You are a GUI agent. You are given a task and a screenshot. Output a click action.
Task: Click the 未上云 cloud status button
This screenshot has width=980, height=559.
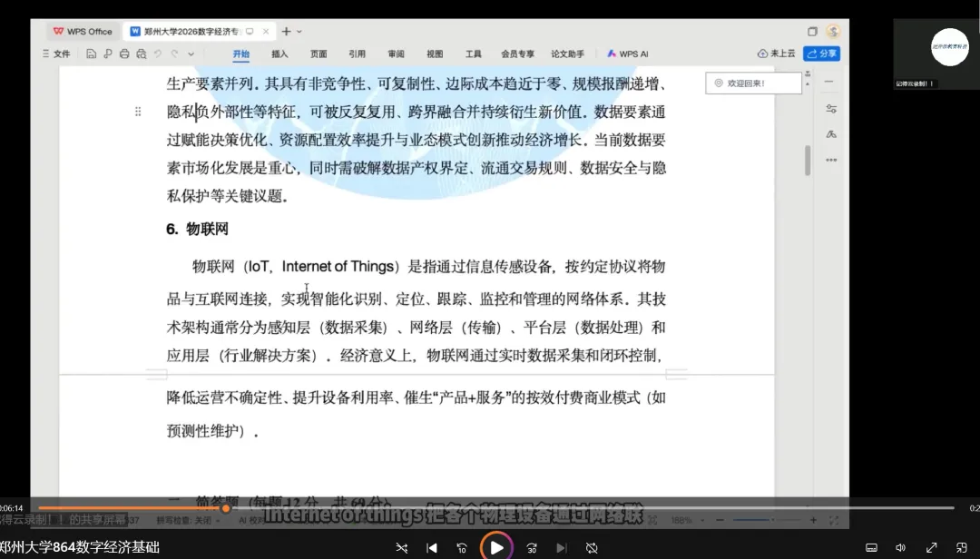[776, 54]
